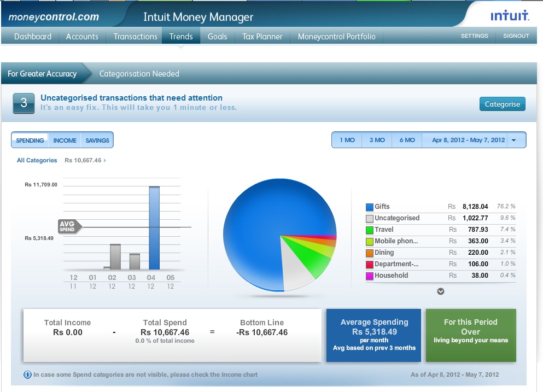
Task: Open SETTINGS
Action: [x=475, y=36]
